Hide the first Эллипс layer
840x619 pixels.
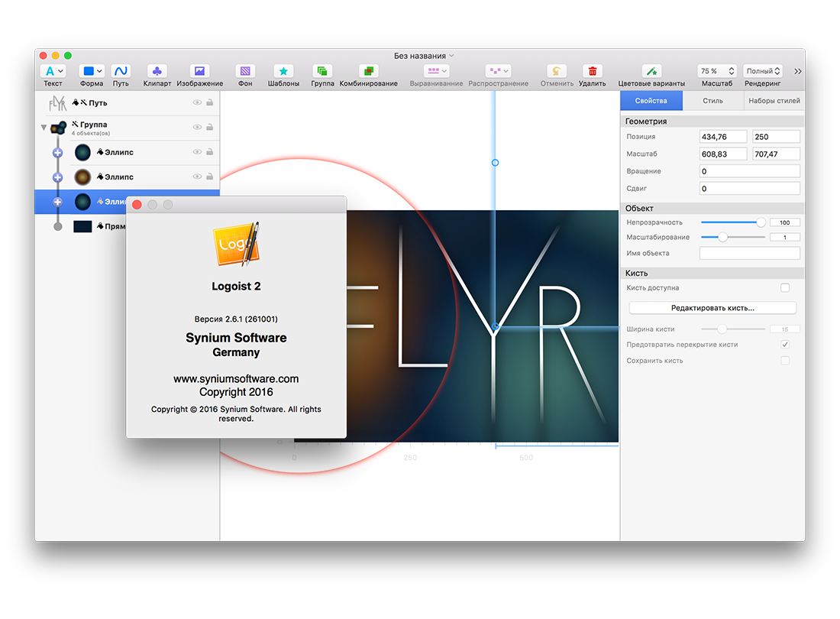pyautogui.click(x=197, y=151)
